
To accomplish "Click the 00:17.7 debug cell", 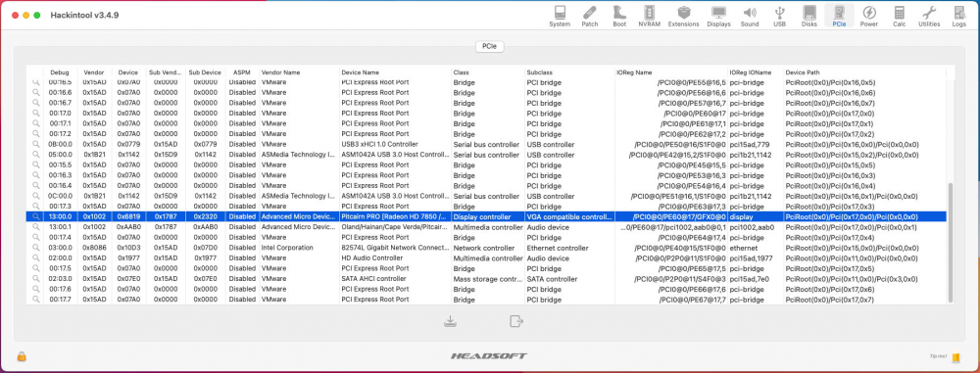I will pos(61,300).
